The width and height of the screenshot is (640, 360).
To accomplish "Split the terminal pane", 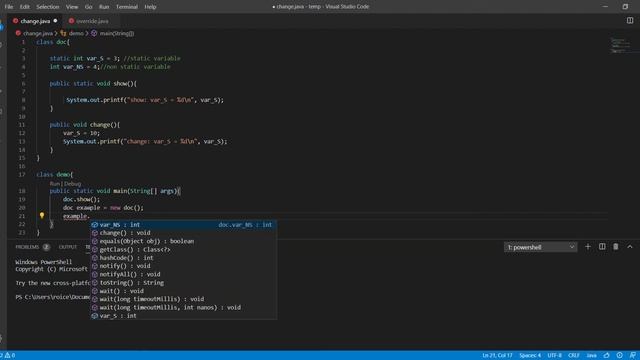I will point(602,247).
